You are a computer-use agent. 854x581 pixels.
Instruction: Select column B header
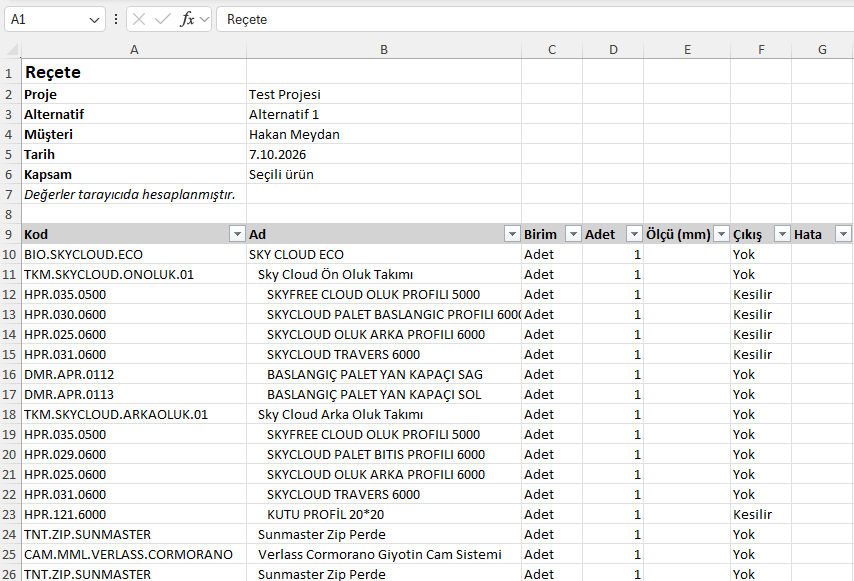point(384,50)
